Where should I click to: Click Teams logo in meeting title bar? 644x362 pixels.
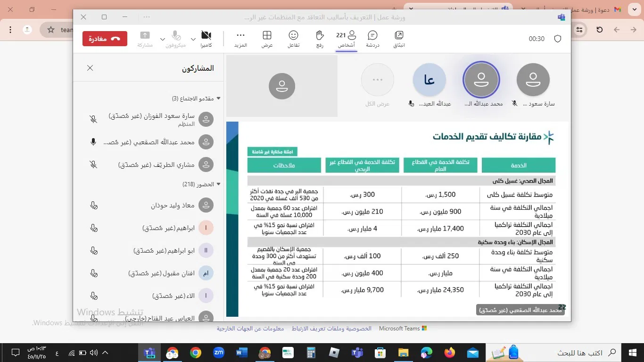point(561,17)
